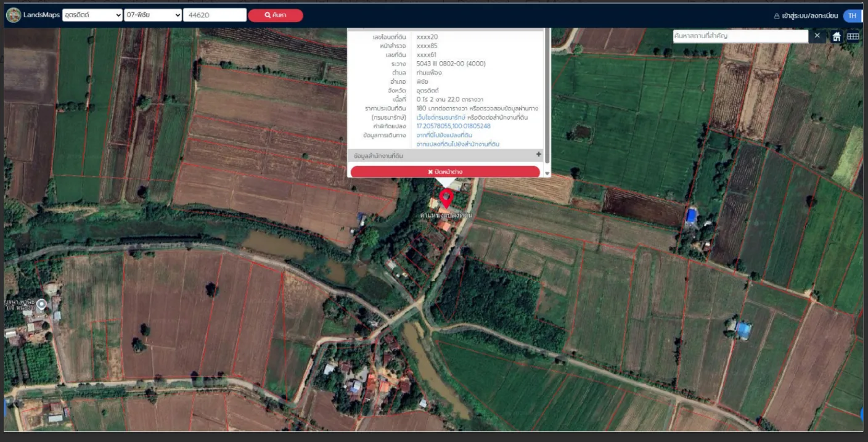Screen dimensions: 868x442
Task: Click the popup scrollbar down arrow
Action: [547, 174]
